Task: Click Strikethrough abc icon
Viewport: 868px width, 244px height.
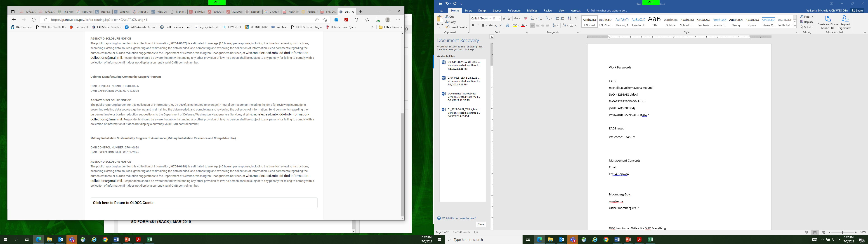Action: coord(491,26)
